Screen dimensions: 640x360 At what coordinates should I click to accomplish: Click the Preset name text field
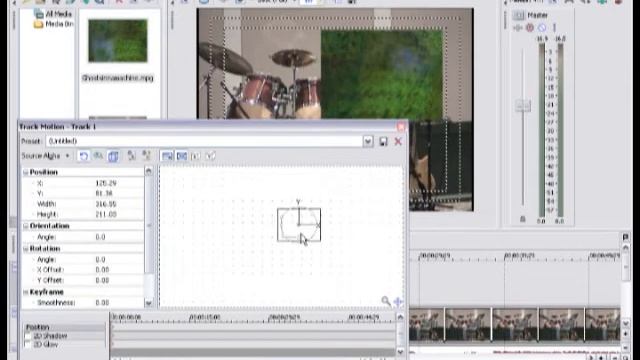204,141
